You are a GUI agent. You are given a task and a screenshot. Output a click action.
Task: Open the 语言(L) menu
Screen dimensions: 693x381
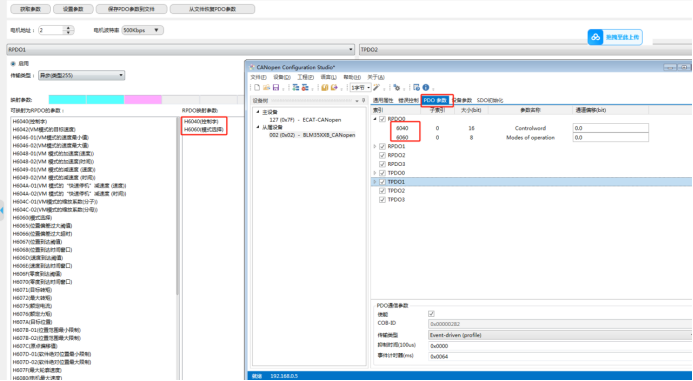pyautogui.click(x=328, y=77)
